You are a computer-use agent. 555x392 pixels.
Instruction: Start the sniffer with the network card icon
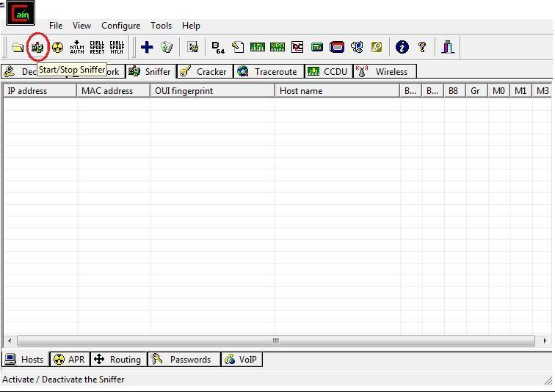(37, 47)
